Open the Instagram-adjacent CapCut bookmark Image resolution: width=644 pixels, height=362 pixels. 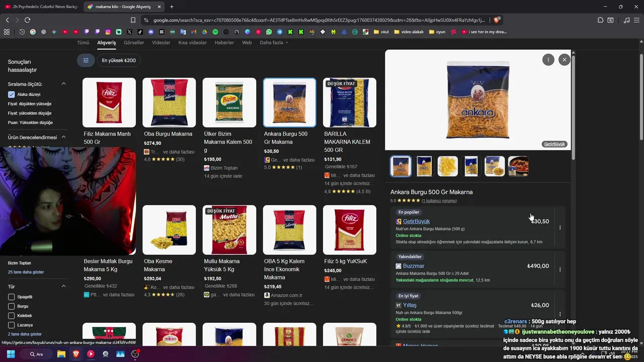point(162,32)
